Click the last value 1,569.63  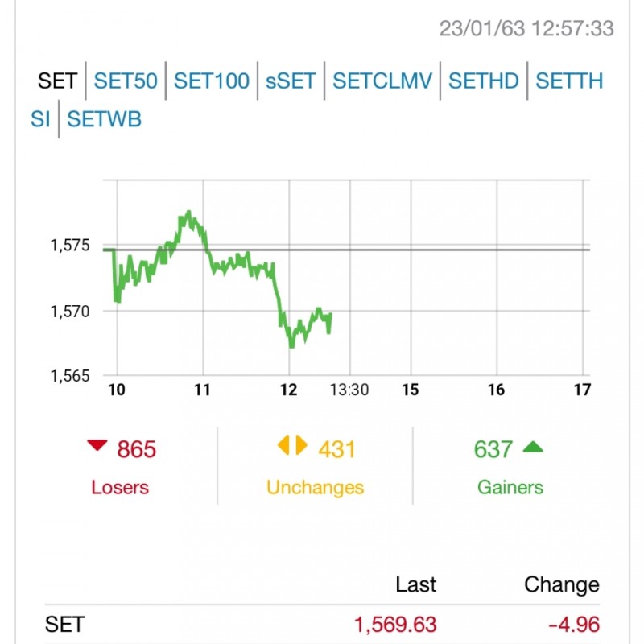coord(395,625)
